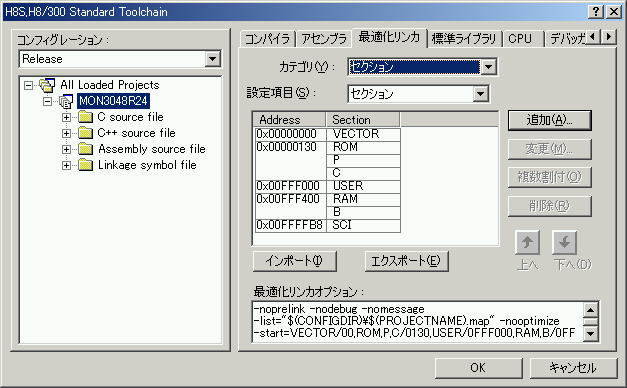Click the C++ source file folder icon
The image size is (627, 388).
[x=85, y=133]
